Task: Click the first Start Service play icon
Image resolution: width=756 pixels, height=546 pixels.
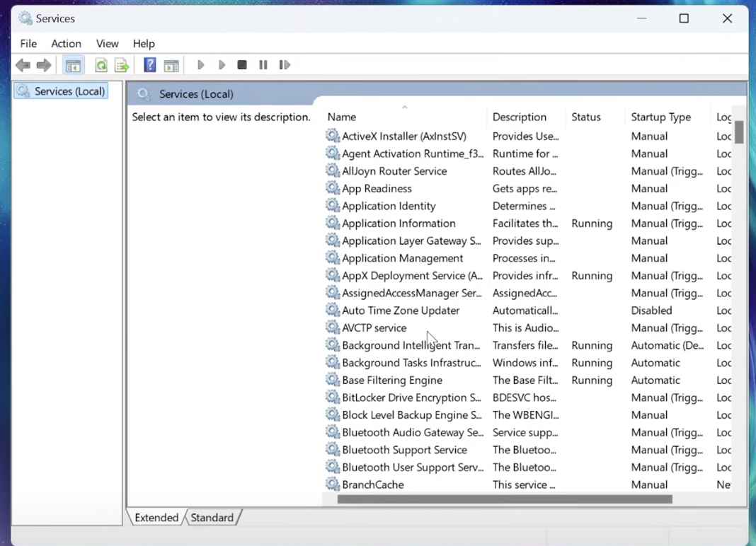Action: click(201, 64)
